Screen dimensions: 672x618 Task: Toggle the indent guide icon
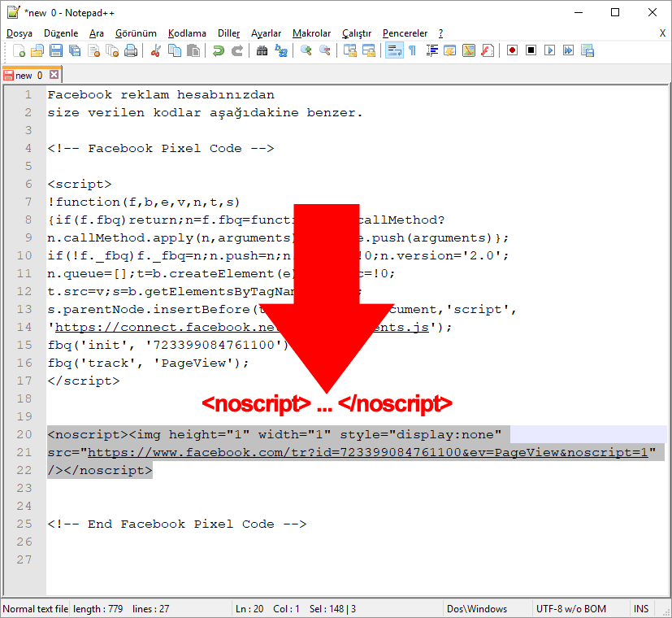point(431,51)
